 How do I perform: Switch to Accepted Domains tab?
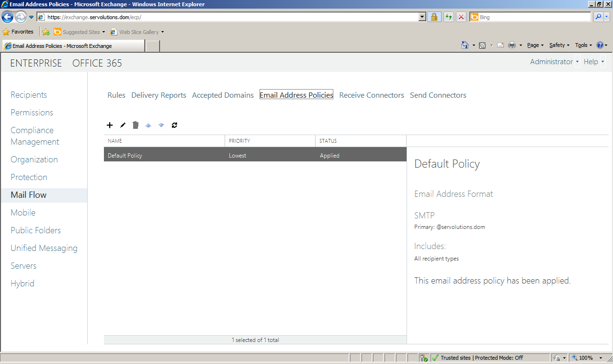tap(223, 95)
